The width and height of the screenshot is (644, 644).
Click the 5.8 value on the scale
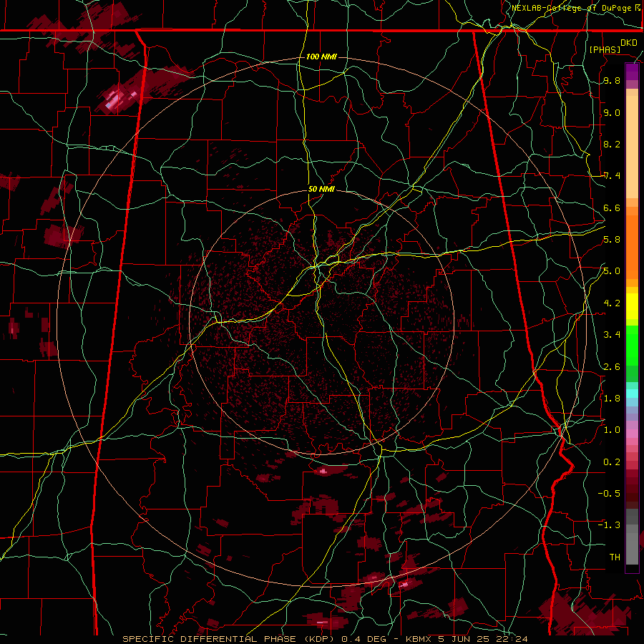point(612,240)
